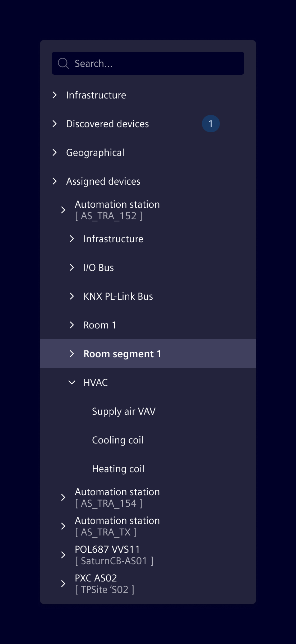The width and height of the screenshot is (296, 644).
Task: Expand Automation station AS_TRA_152 chevron
Action: 63,210
